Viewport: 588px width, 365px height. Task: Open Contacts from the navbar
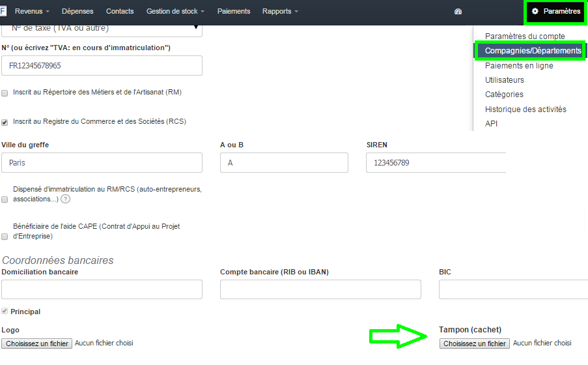click(120, 11)
